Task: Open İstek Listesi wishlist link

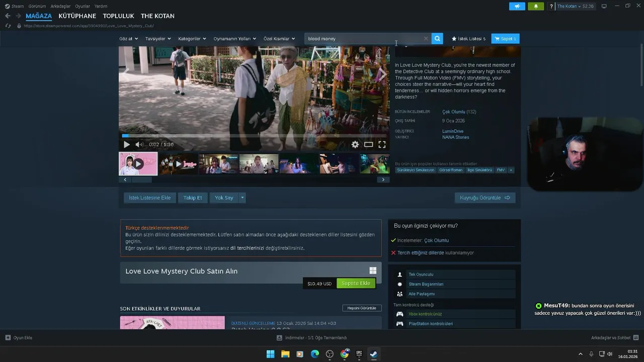Action: pos(468,38)
